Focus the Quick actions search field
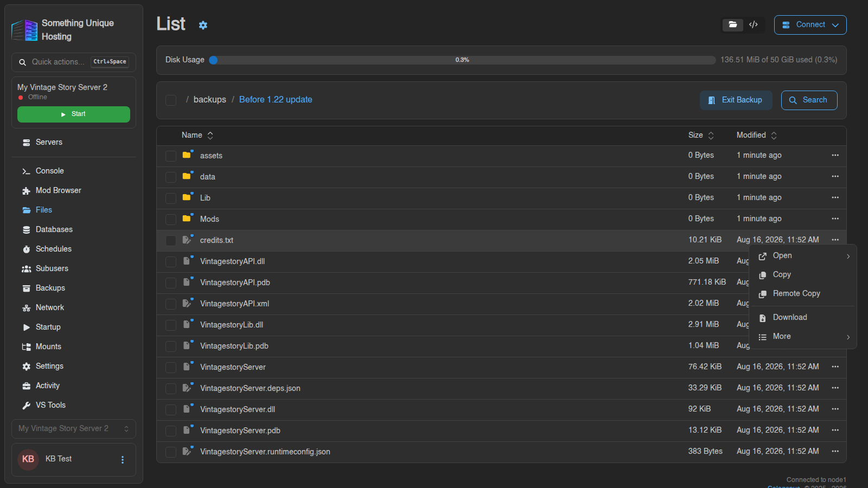This screenshot has height=488, width=868. (x=74, y=62)
